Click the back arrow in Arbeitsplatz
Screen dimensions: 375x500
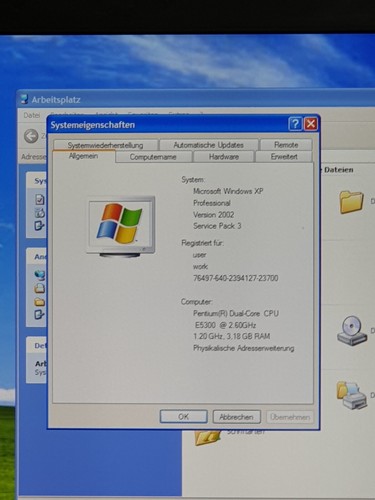tap(31, 136)
